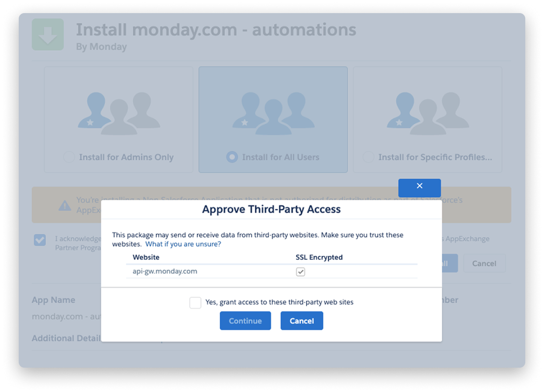Check Yes, grant access to third-party web sites
Image resolution: width=544 pixels, height=392 pixels.
pyautogui.click(x=195, y=303)
